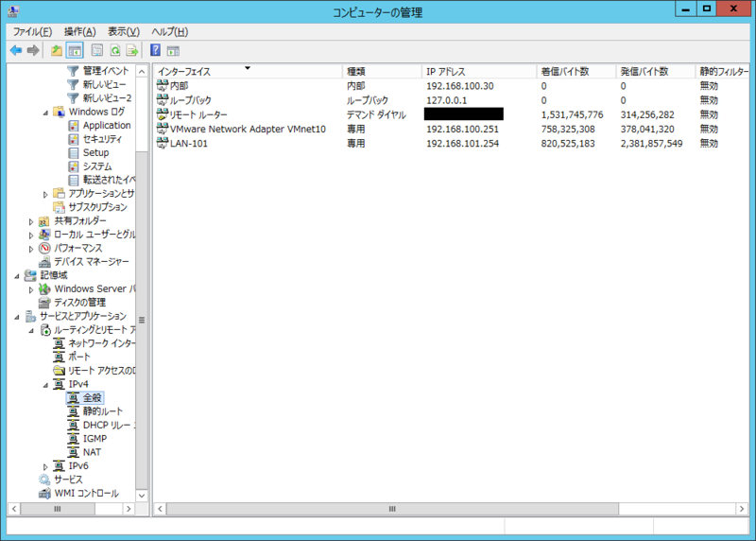Screen dimensions: 756x541
Task: Click the Forward arrow toolbar icon
Action: point(33,50)
